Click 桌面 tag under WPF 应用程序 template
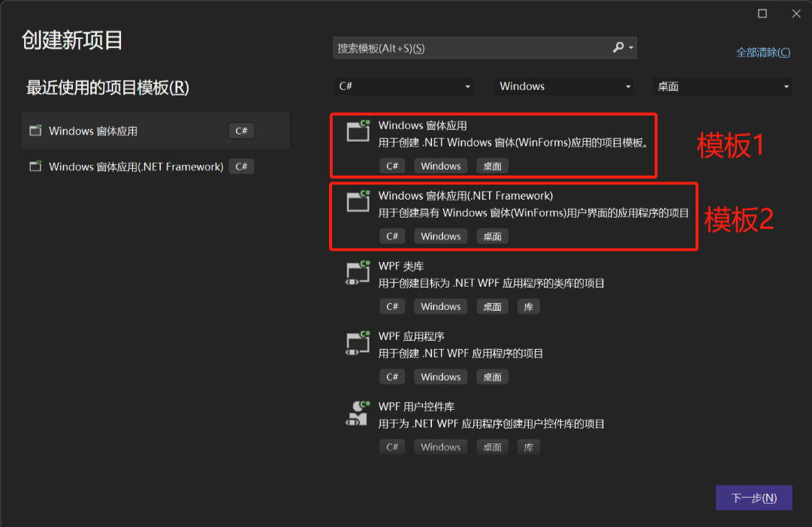The height and width of the screenshot is (527, 812). click(x=492, y=377)
